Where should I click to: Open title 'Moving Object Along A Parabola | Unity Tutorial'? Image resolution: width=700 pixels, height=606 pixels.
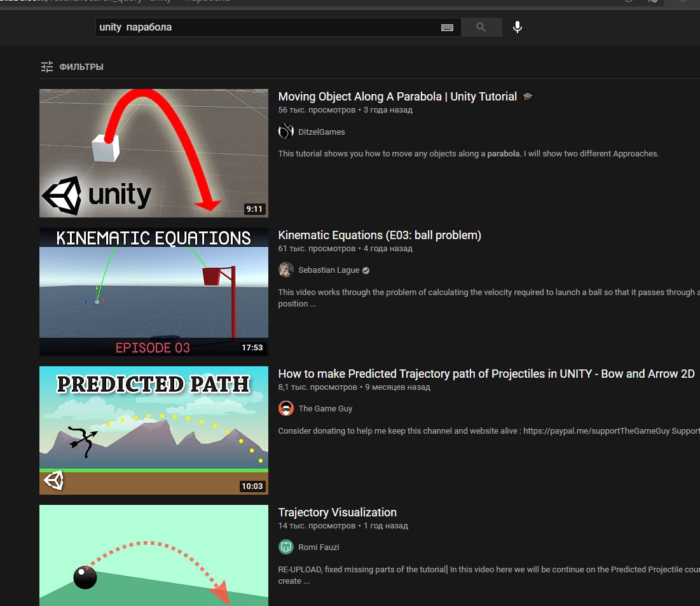pos(397,97)
